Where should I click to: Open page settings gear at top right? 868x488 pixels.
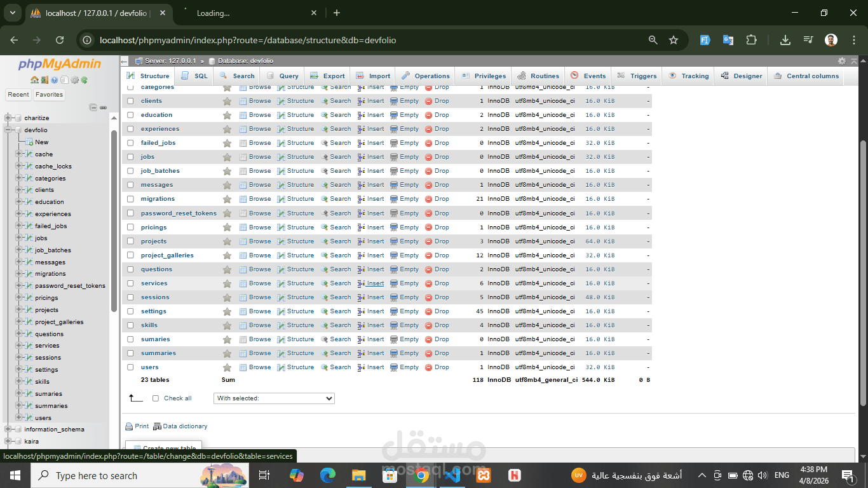tap(842, 61)
